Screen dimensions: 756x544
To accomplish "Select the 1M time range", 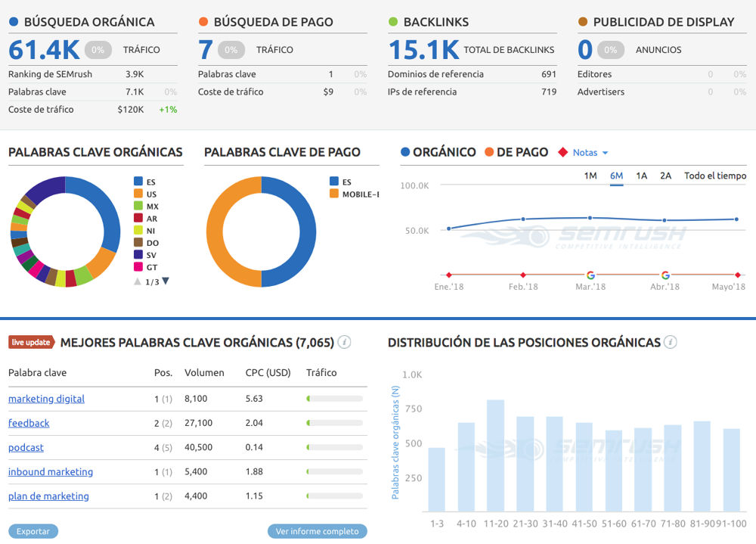I will (x=590, y=176).
